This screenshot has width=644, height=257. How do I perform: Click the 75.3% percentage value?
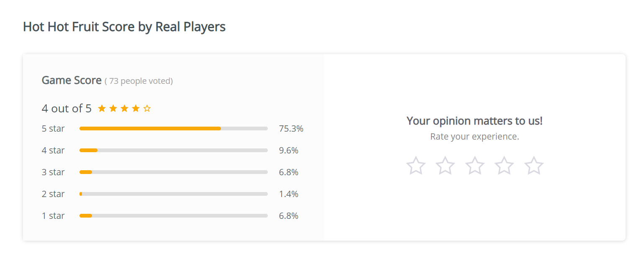pyautogui.click(x=291, y=129)
